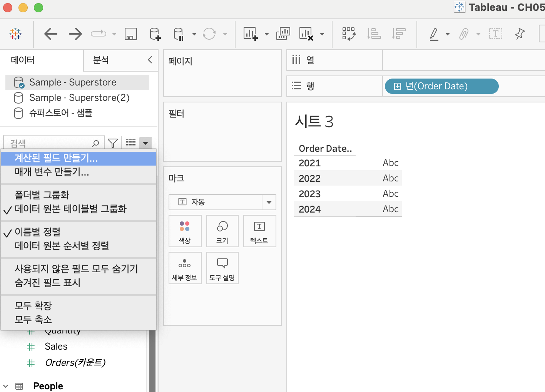545x392 pixels.
Task: Select the Orders(카운트) field
Action: (x=75, y=363)
